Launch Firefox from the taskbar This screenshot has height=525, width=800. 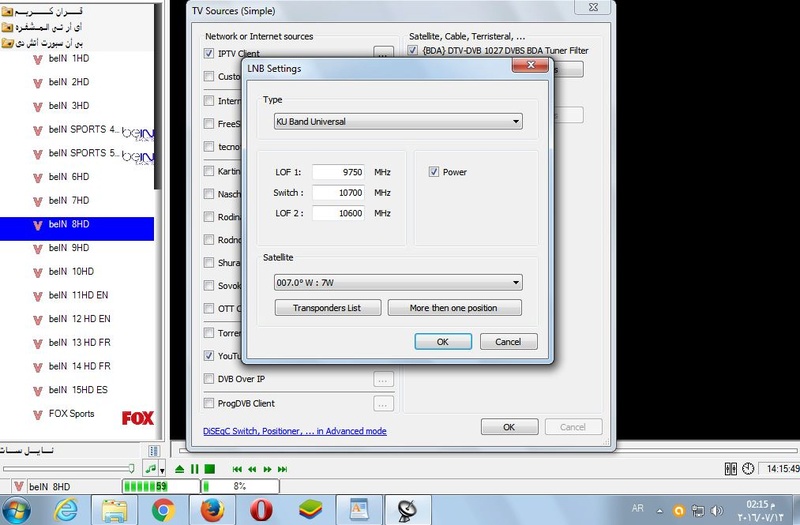[212, 509]
